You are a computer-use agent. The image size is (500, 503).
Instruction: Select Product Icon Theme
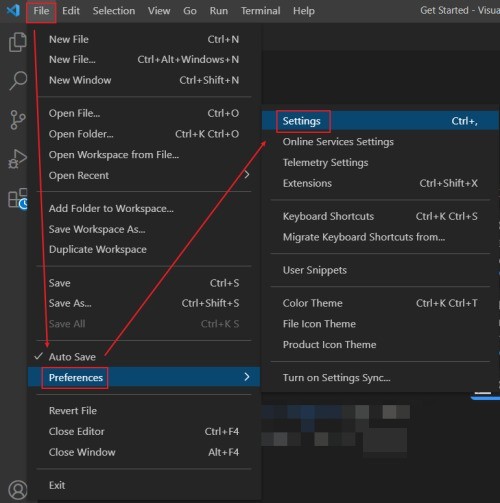point(380,344)
